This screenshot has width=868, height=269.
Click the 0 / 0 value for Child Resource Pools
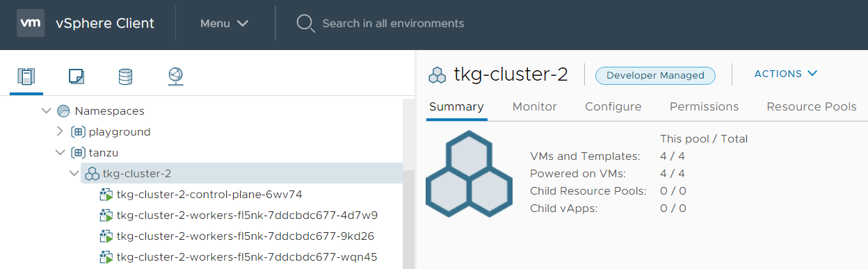coord(673,191)
